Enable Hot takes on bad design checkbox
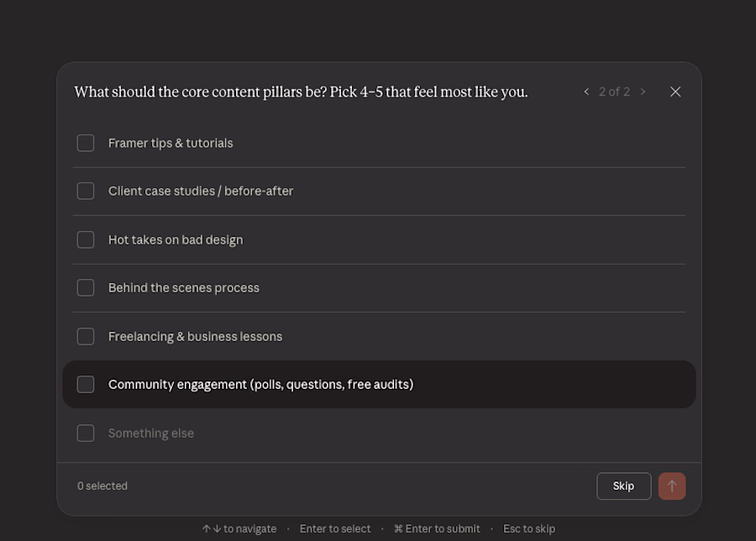The height and width of the screenshot is (541, 756). click(x=86, y=239)
